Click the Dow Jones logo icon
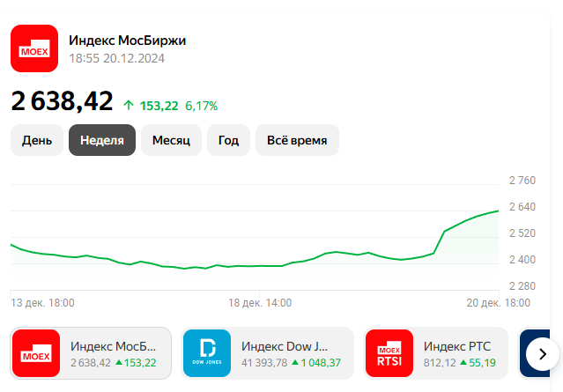563x392 pixels. tap(207, 353)
